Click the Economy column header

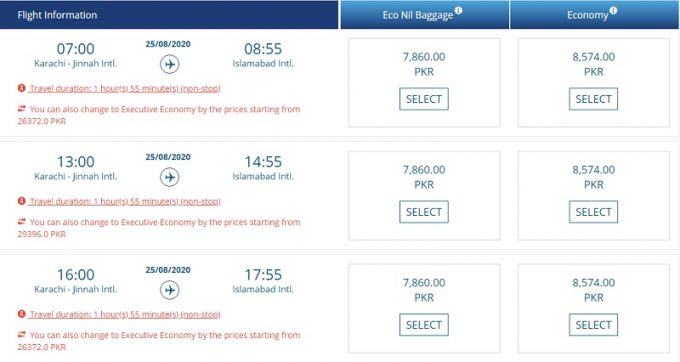click(595, 15)
